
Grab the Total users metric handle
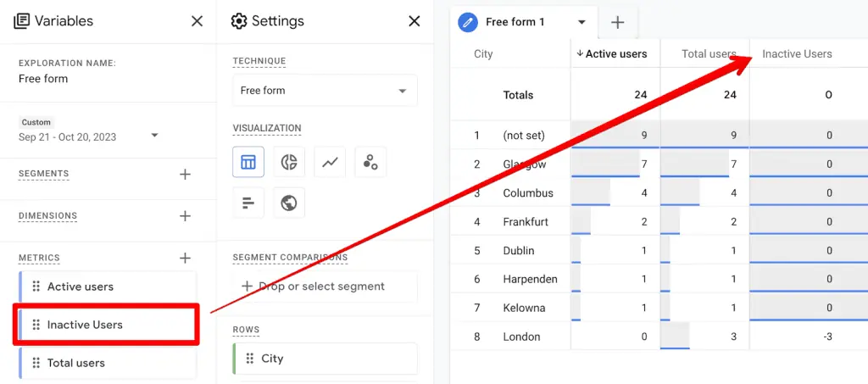point(36,363)
